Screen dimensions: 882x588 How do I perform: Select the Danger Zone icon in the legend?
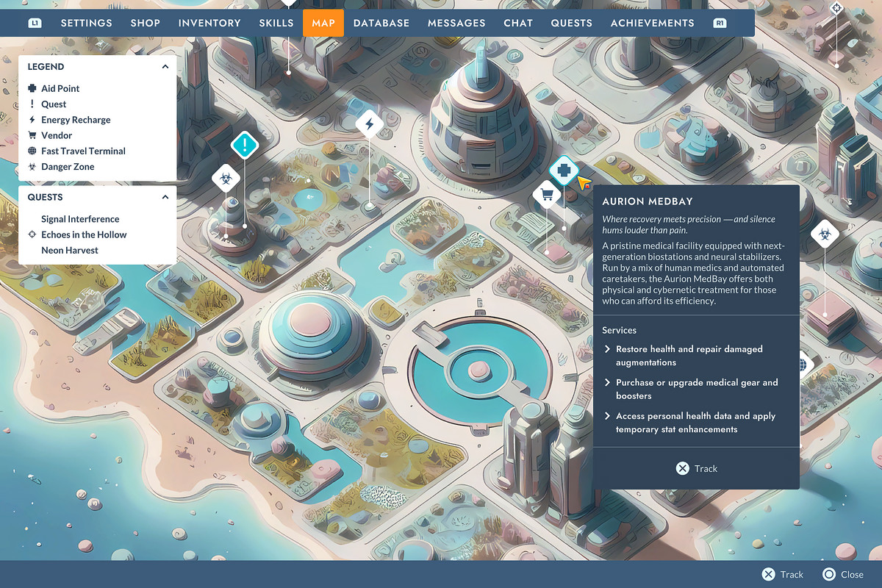pyautogui.click(x=32, y=166)
